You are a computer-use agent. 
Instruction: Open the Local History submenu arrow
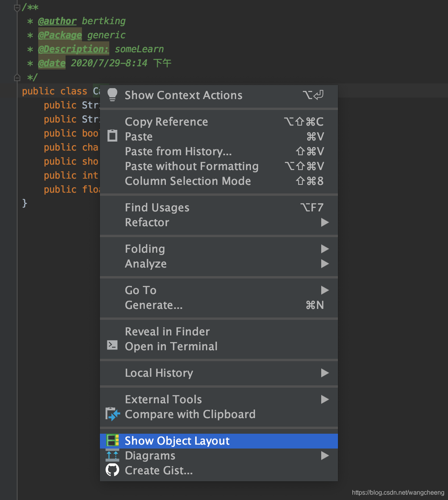coord(325,373)
